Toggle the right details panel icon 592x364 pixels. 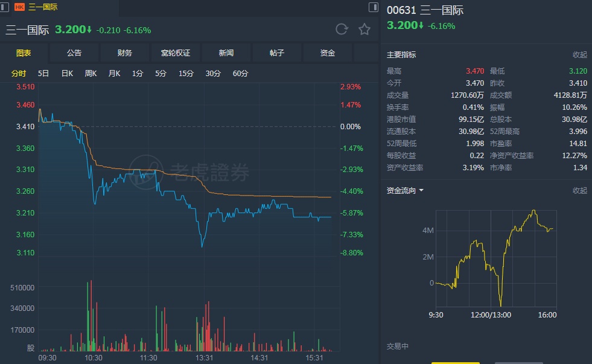coord(374,7)
